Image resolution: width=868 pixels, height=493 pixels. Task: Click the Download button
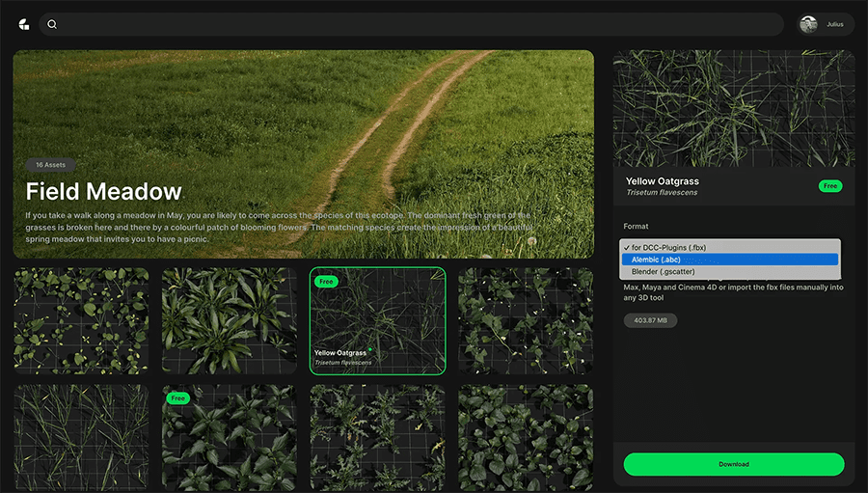point(734,464)
